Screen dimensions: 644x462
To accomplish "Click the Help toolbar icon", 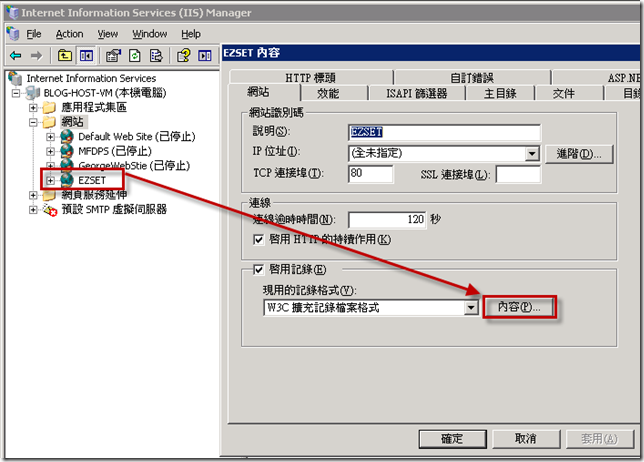I will (x=184, y=55).
